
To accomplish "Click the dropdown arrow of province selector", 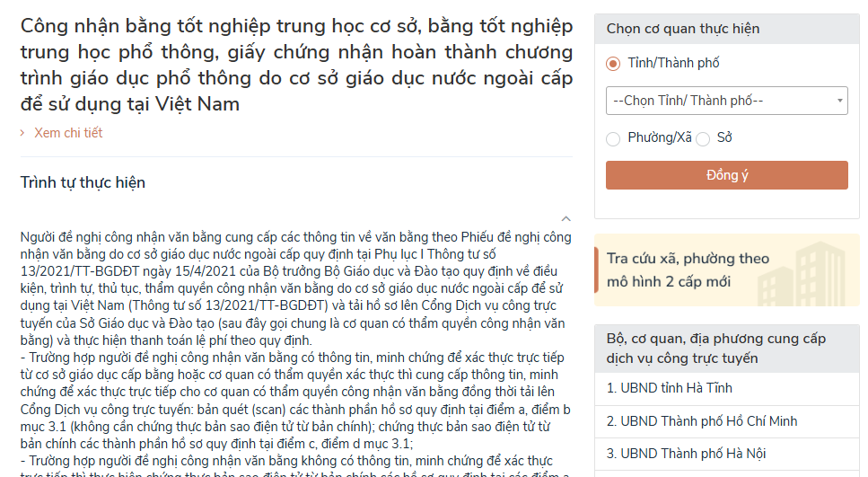I will click(840, 101).
